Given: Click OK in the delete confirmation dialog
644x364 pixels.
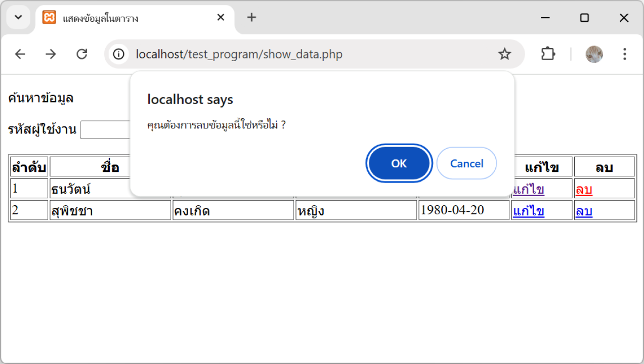Looking at the screenshot, I should [x=399, y=163].
